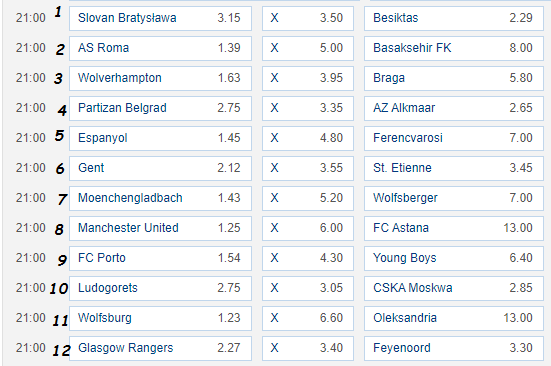Pick CSKA Moskwa at 2.85
The image size is (551, 366).
click(x=454, y=288)
